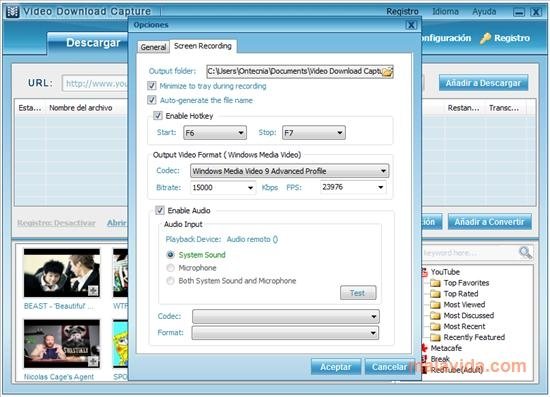
Task: Open the Ayuda menu
Action: [484, 12]
